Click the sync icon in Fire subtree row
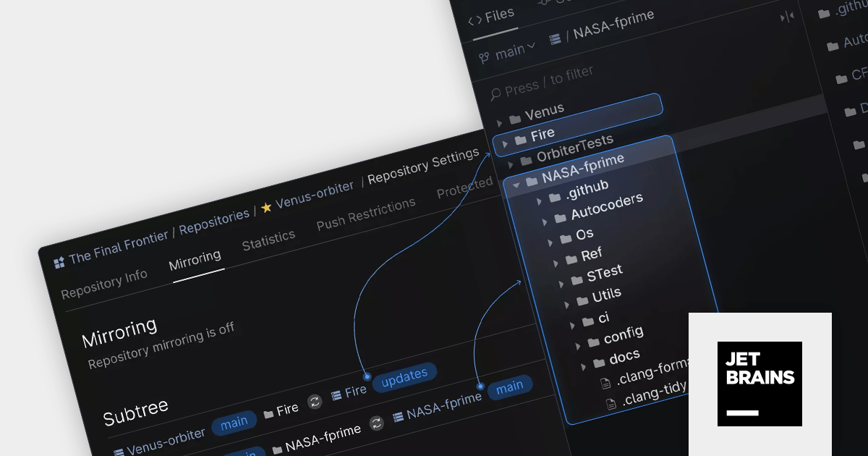The height and width of the screenshot is (456, 868). click(x=315, y=401)
